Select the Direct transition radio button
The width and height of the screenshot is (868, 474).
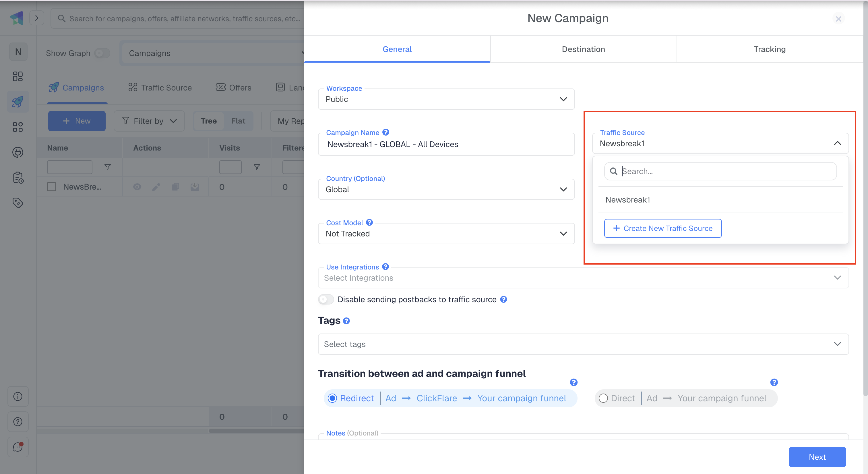point(603,398)
